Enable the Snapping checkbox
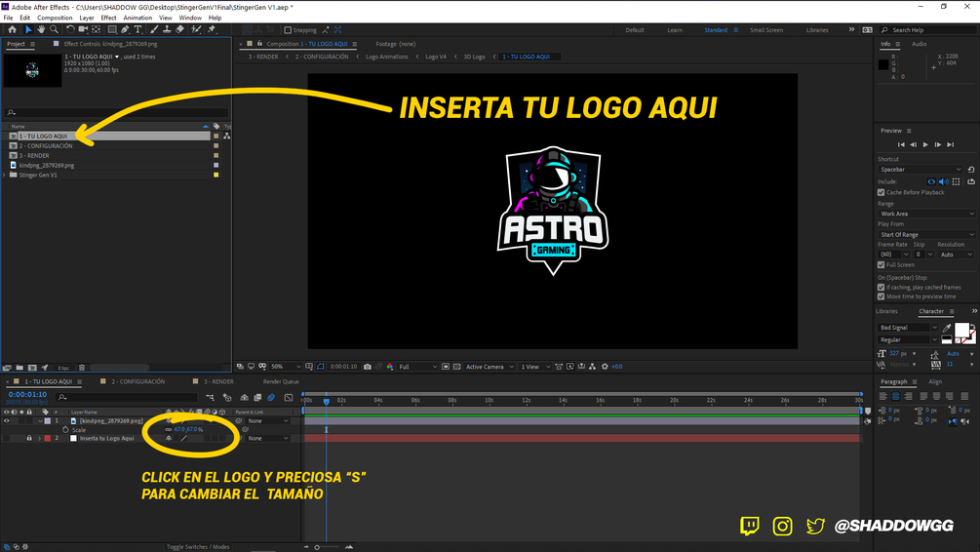 tap(288, 30)
